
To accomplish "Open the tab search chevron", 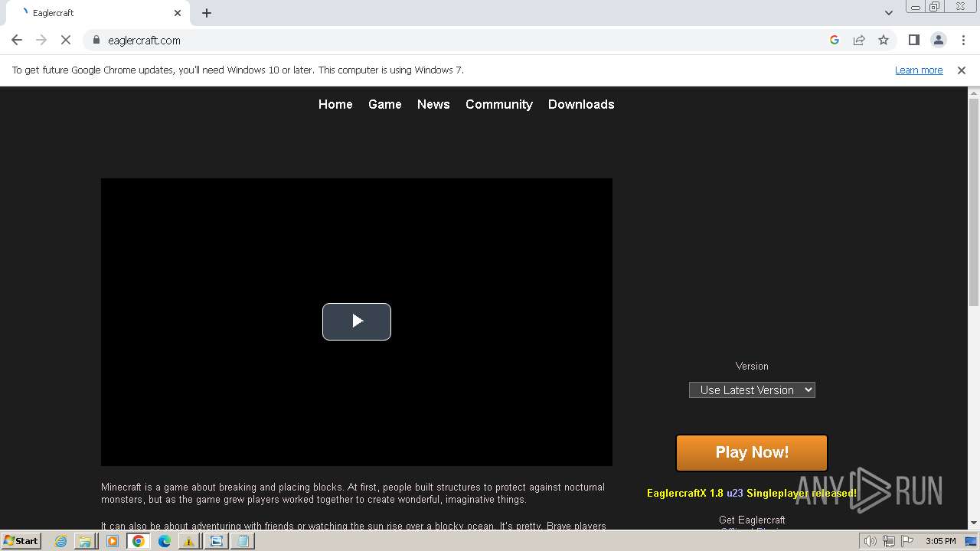I will [888, 13].
